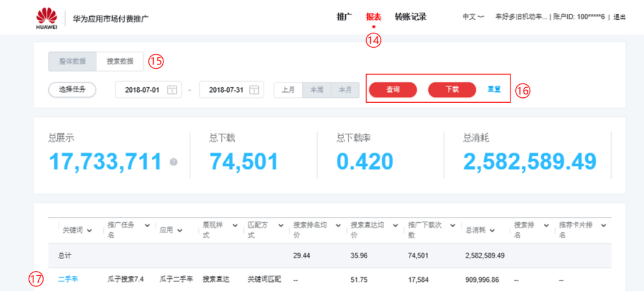Click 总消耗 column sort chevron
The image size is (644, 298).
(492, 231)
